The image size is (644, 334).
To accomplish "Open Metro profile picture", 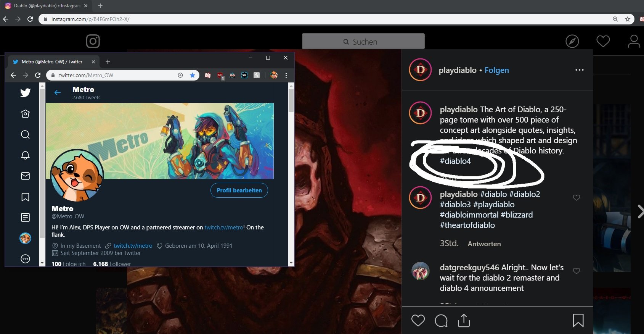I will pos(77,176).
